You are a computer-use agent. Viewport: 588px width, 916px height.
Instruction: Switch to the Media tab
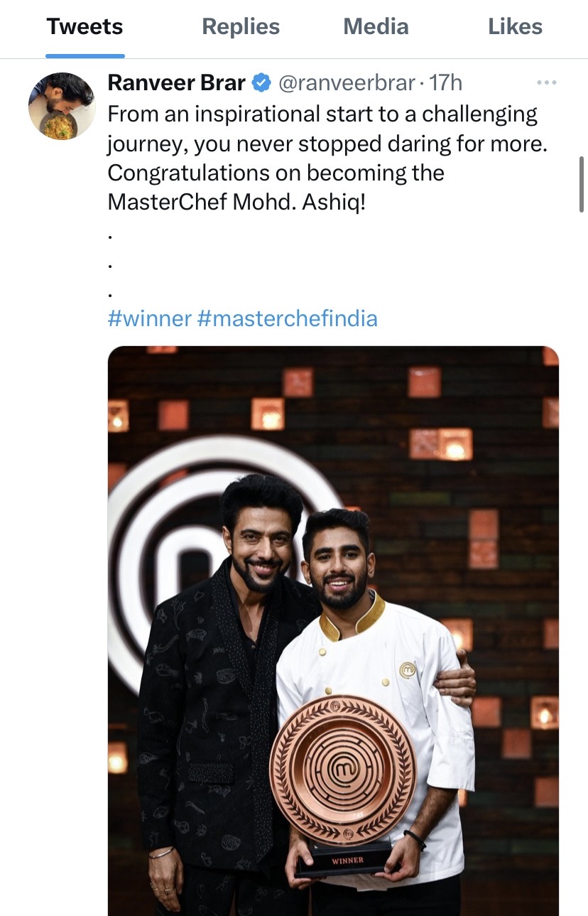(376, 27)
